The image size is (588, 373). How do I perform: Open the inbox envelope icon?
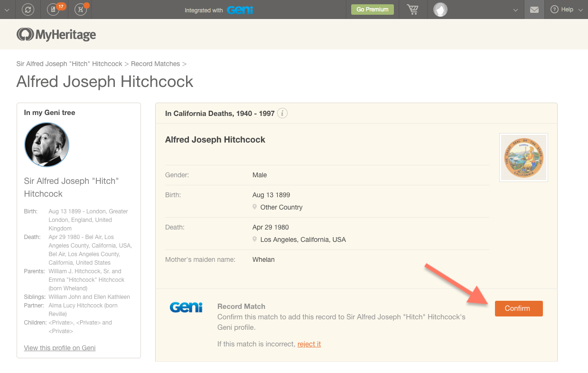click(x=534, y=10)
